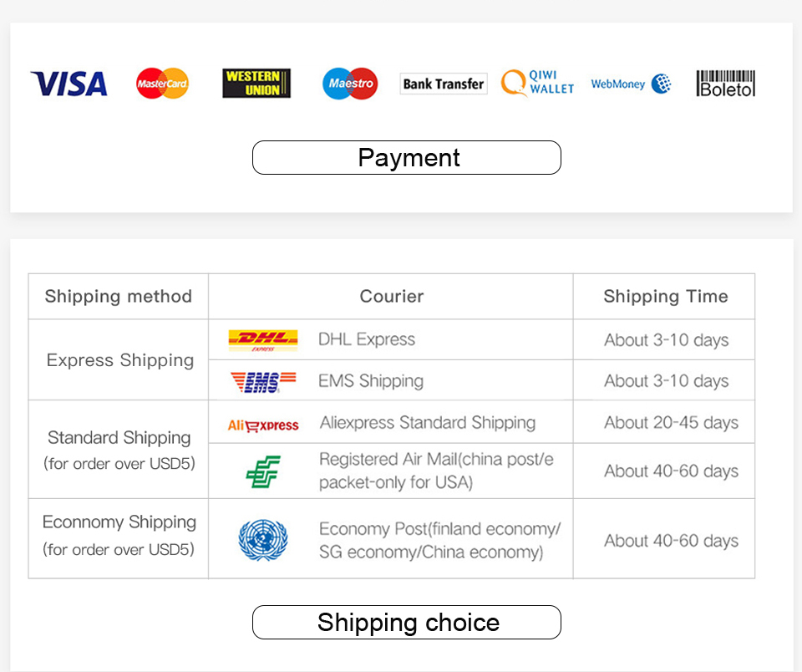This screenshot has height=672, width=802.
Task: Click the Shipping method column header
Action: point(118,297)
